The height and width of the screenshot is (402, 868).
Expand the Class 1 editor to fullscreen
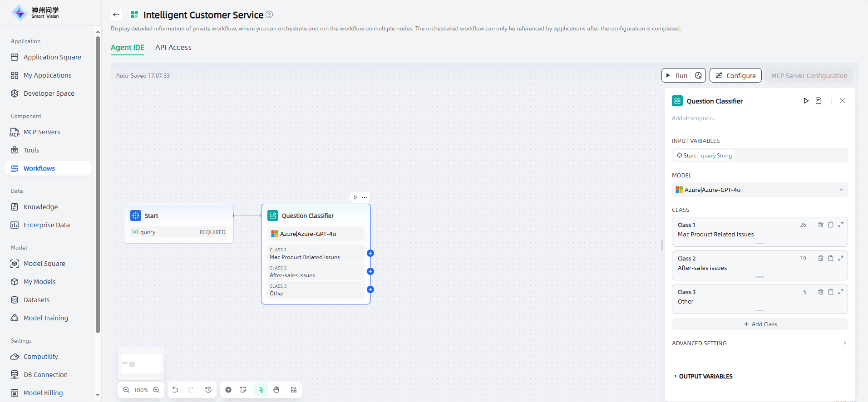pos(841,225)
